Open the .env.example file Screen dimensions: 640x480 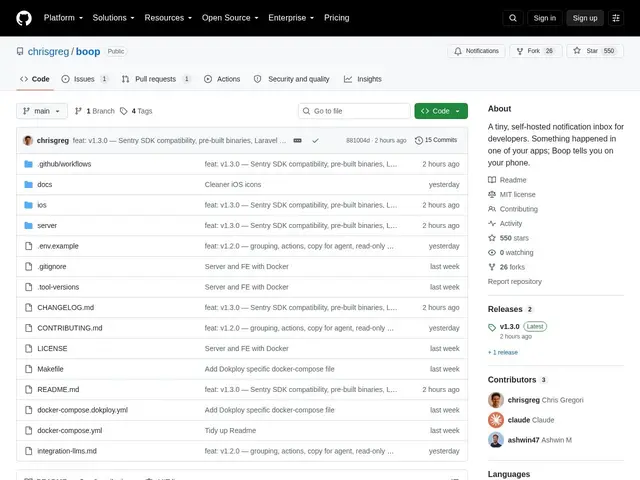click(x=58, y=246)
